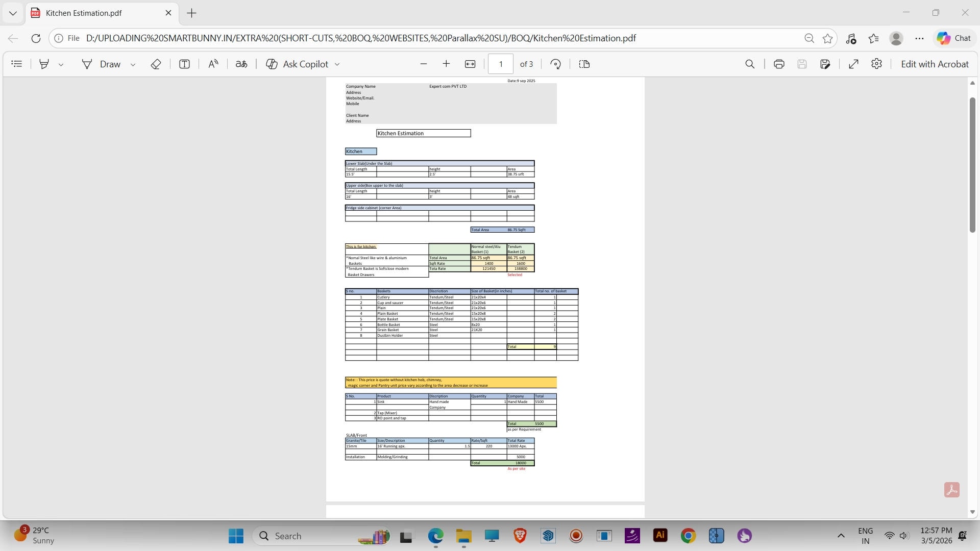Select the Highlight tool

[x=44, y=64]
